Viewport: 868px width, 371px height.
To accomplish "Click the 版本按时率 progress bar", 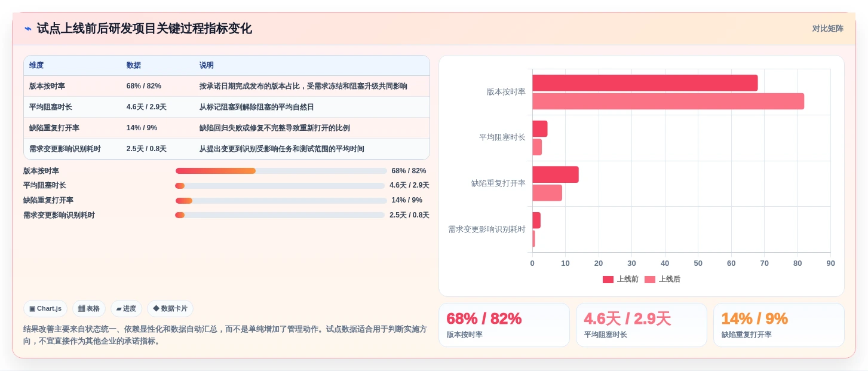I will pos(281,171).
